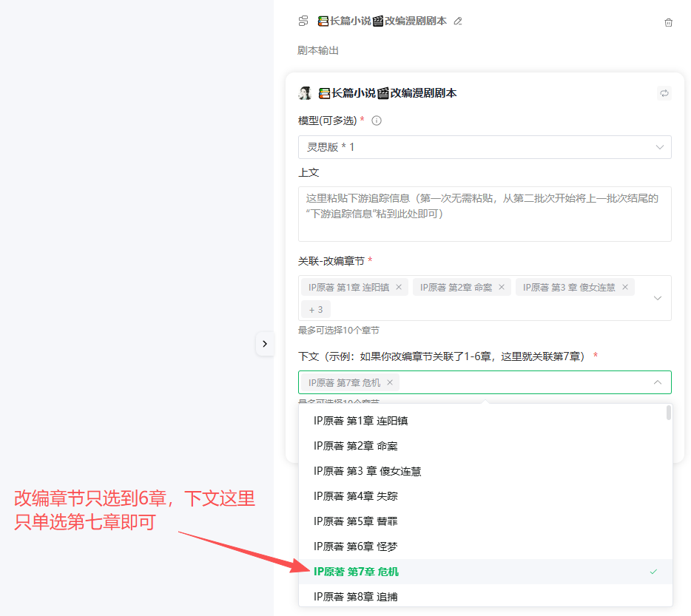The width and height of the screenshot is (691, 616).
Task: Select IP原著 第2章 命案 option
Action: [x=485, y=446]
